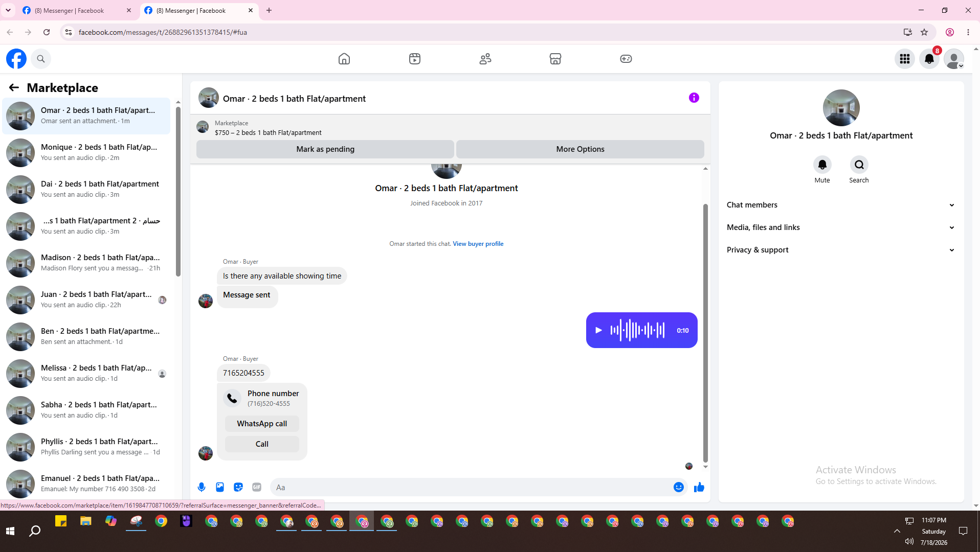This screenshot has height=552, width=980.
Task: Click the voice message waveform
Action: [637, 330]
